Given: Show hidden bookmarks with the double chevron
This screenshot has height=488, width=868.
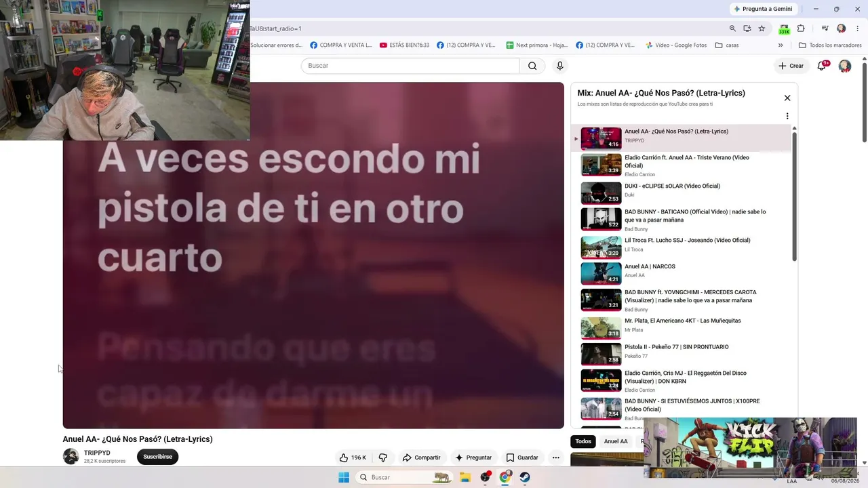Looking at the screenshot, I should pos(781,45).
